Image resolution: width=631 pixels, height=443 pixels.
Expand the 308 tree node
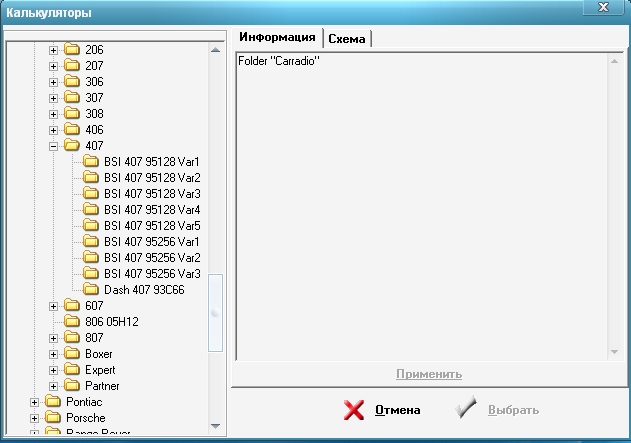point(53,114)
